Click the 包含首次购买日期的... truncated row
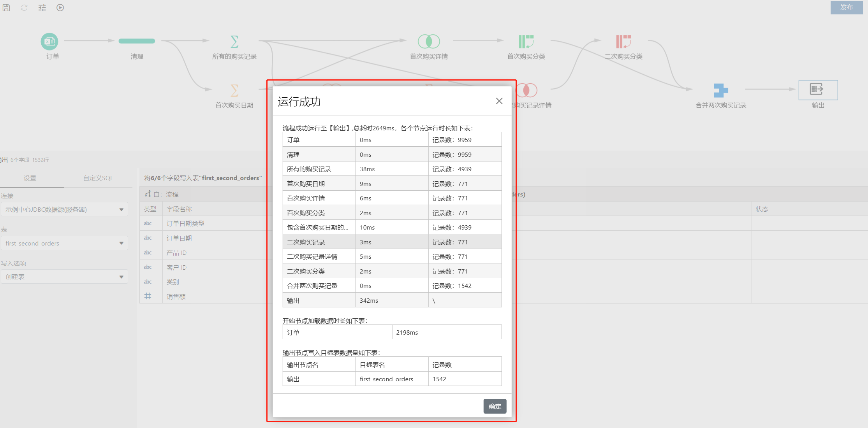Screen dimensions: 868x428 coord(392,227)
